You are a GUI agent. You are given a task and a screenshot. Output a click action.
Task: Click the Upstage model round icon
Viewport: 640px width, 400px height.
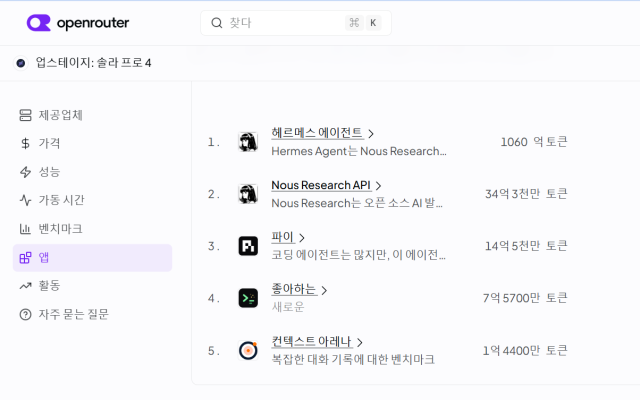click(x=20, y=63)
